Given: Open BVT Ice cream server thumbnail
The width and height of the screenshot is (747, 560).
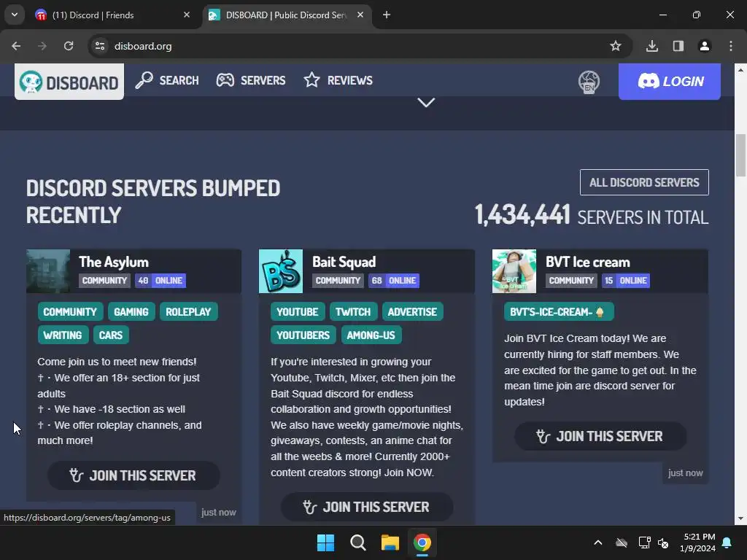Looking at the screenshot, I should (514, 271).
